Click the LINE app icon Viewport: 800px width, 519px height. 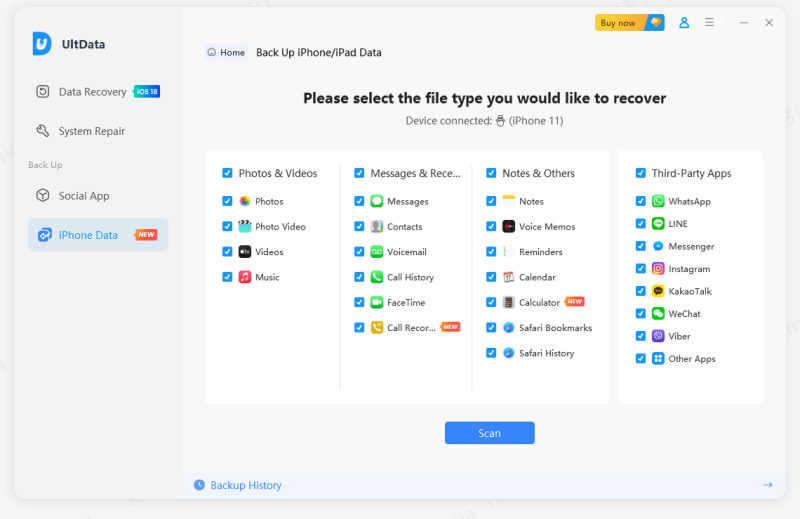(x=658, y=224)
